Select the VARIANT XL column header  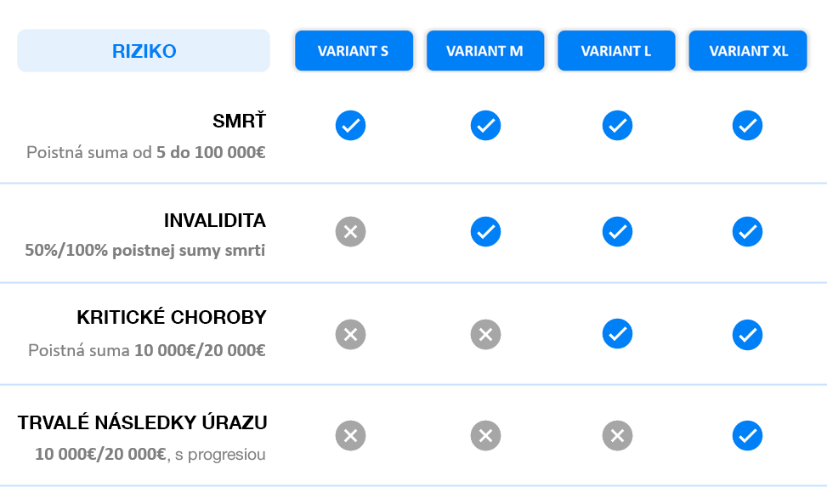(x=747, y=50)
